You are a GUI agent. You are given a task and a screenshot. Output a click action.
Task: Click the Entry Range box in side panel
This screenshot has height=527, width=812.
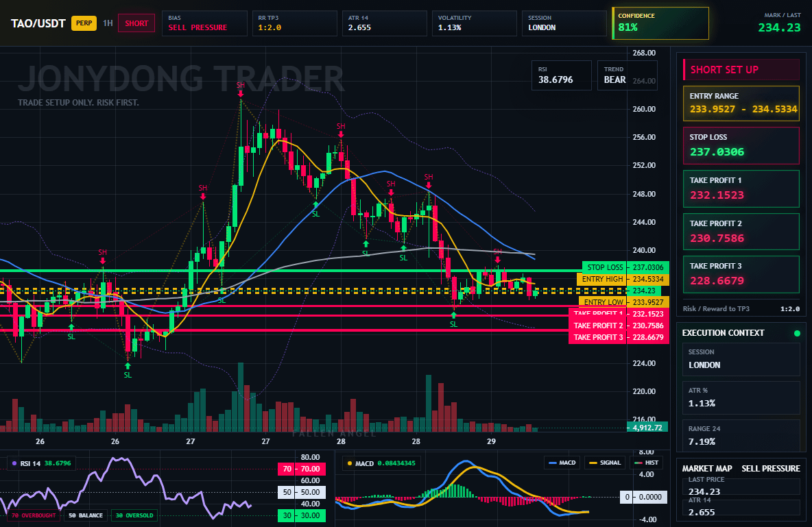(741, 103)
